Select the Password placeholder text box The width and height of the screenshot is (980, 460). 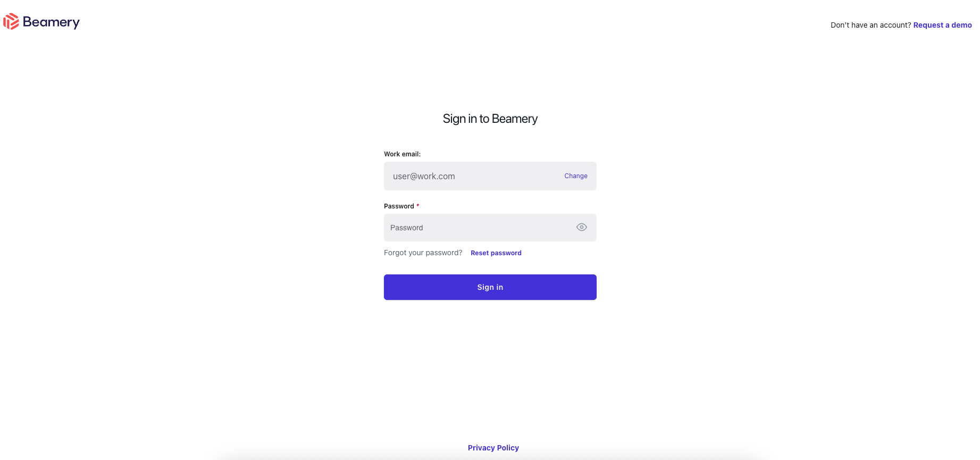[x=490, y=228]
